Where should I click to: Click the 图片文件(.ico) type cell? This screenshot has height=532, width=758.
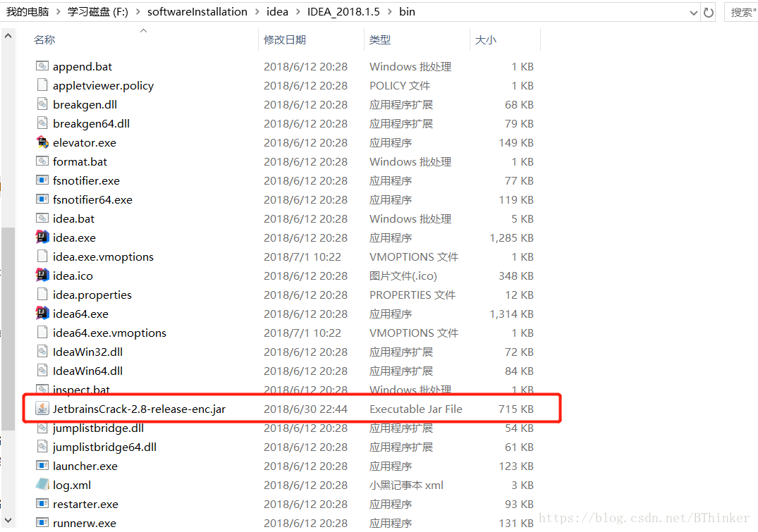403,276
